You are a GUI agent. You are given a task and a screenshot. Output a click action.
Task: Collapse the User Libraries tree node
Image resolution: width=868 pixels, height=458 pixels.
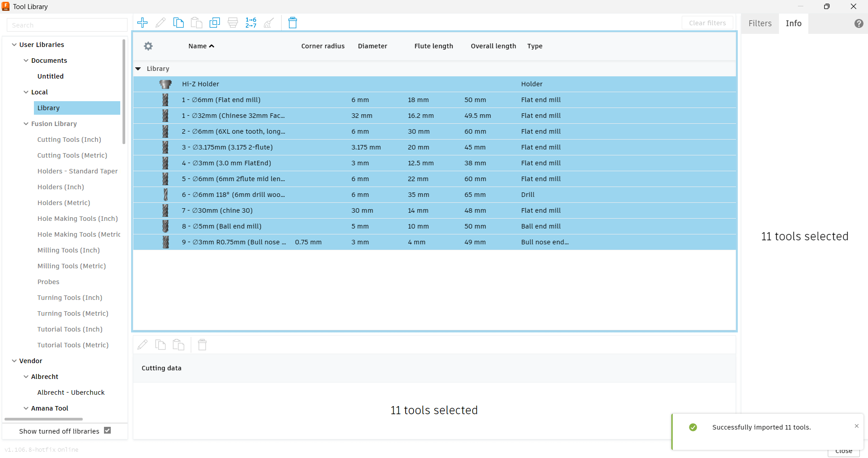click(14, 45)
